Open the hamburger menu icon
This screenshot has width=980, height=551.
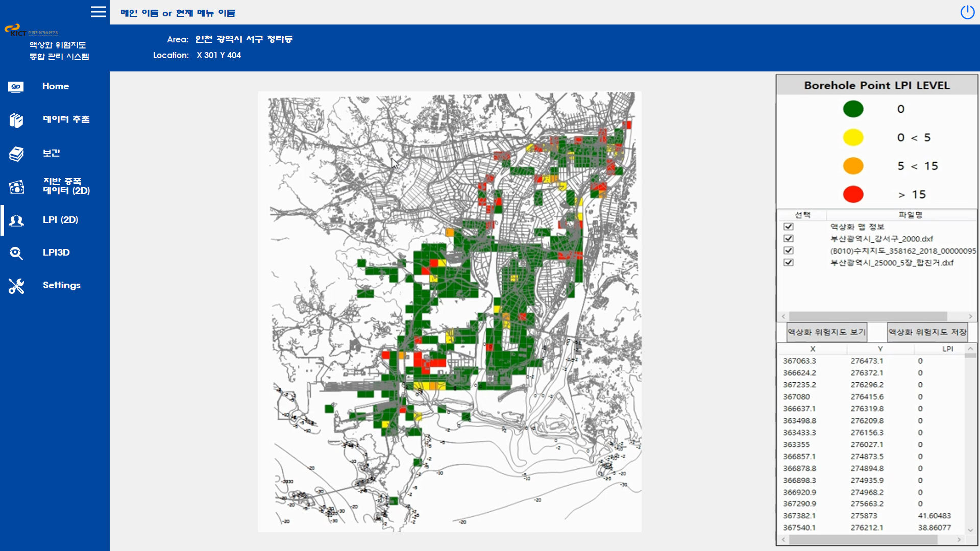[x=99, y=12]
